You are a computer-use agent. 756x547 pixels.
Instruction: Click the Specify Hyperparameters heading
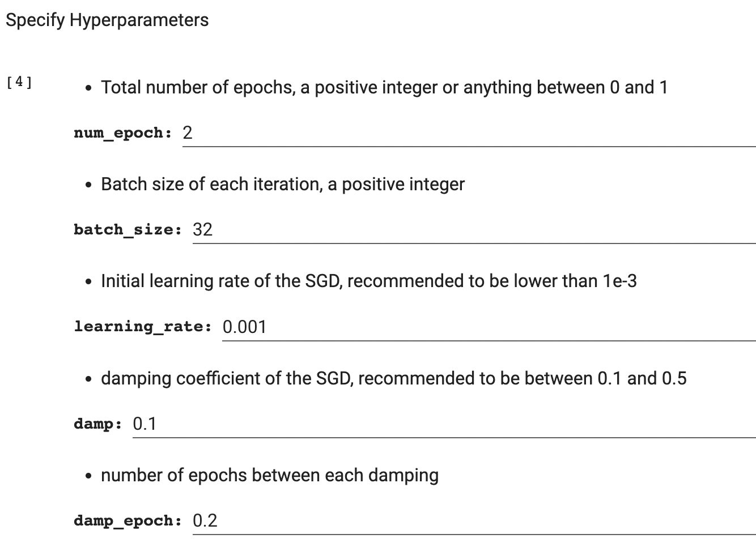107,20
